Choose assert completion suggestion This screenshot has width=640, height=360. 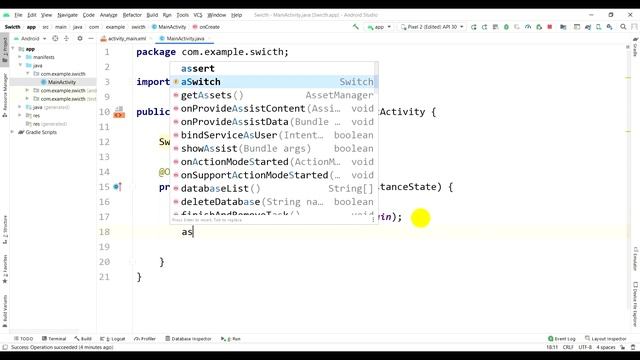click(x=274, y=68)
